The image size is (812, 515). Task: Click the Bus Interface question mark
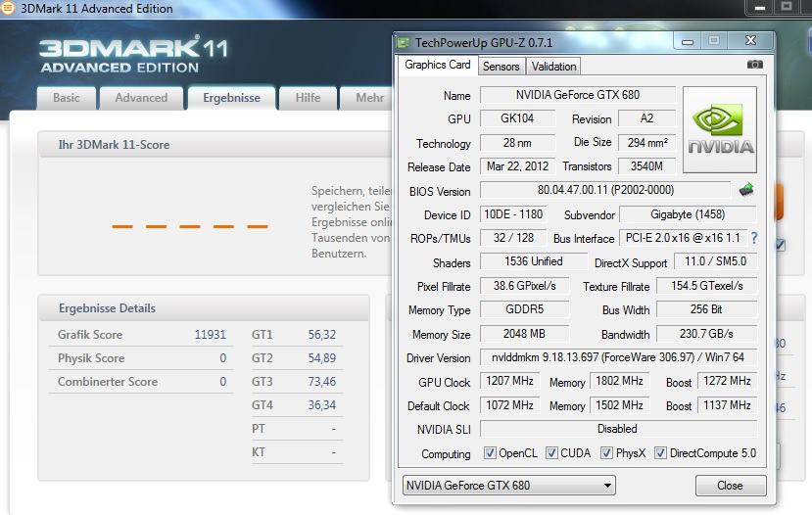754,238
